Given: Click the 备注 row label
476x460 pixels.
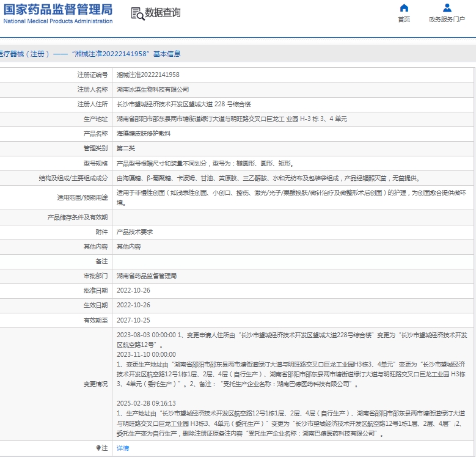Looking at the screenshot, I should [101, 261].
